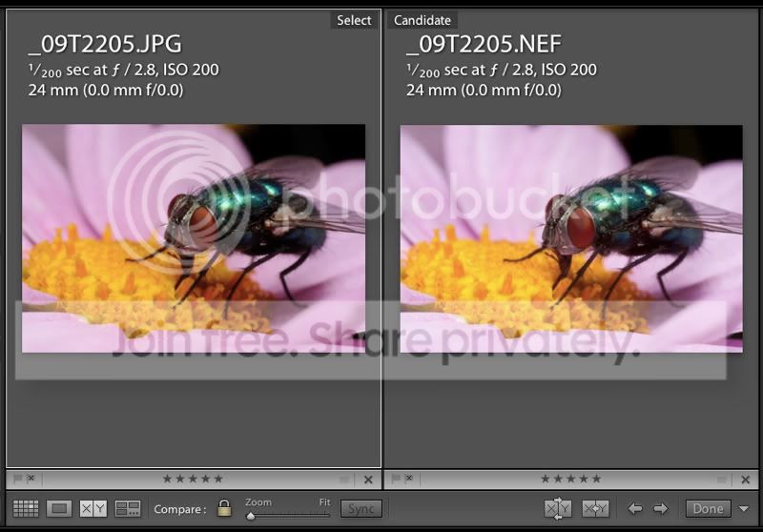Image resolution: width=763 pixels, height=532 pixels.
Task: Click the Candidate panel label
Action: (422, 20)
